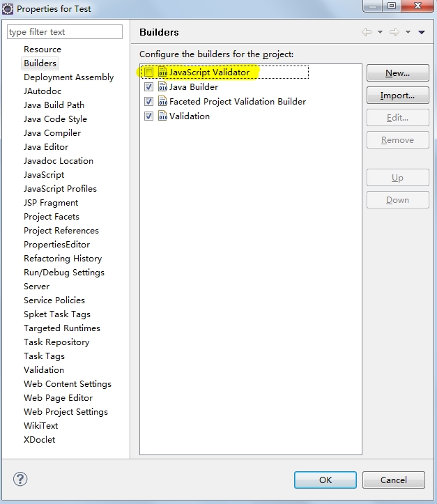Open Java Code Style page
This screenshot has height=504, width=437.
[55, 119]
